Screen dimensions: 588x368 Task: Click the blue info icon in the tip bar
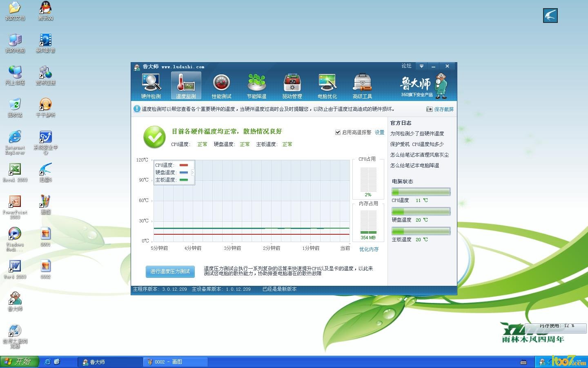pyautogui.click(x=137, y=109)
